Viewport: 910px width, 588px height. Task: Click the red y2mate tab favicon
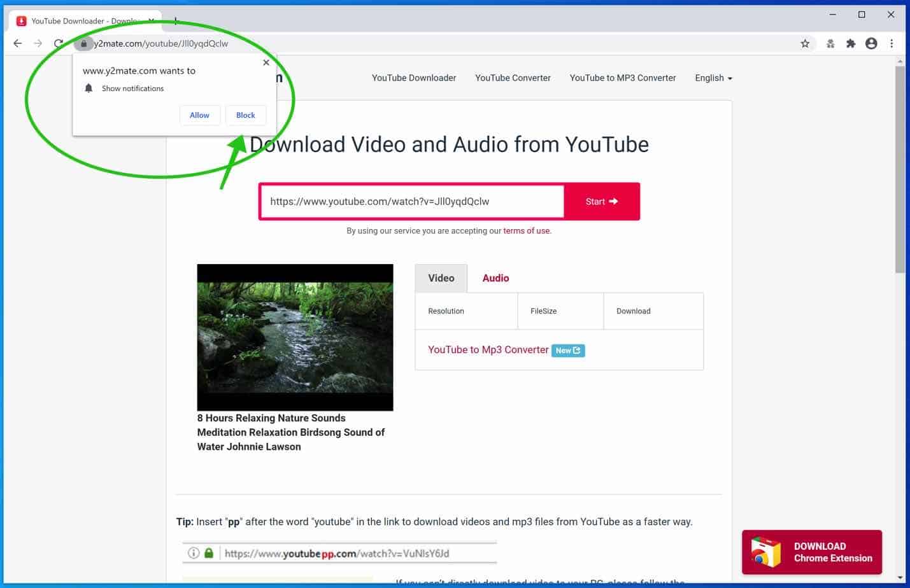pyautogui.click(x=21, y=21)
